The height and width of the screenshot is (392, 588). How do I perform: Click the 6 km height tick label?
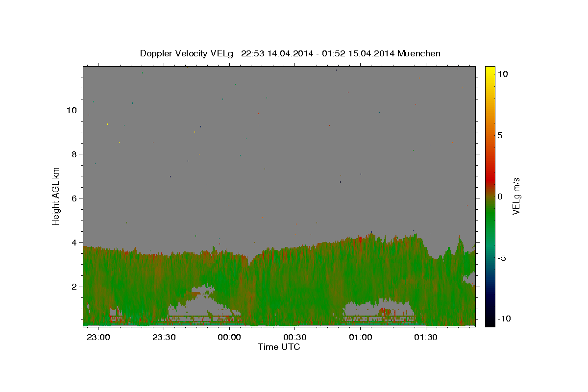74,198
